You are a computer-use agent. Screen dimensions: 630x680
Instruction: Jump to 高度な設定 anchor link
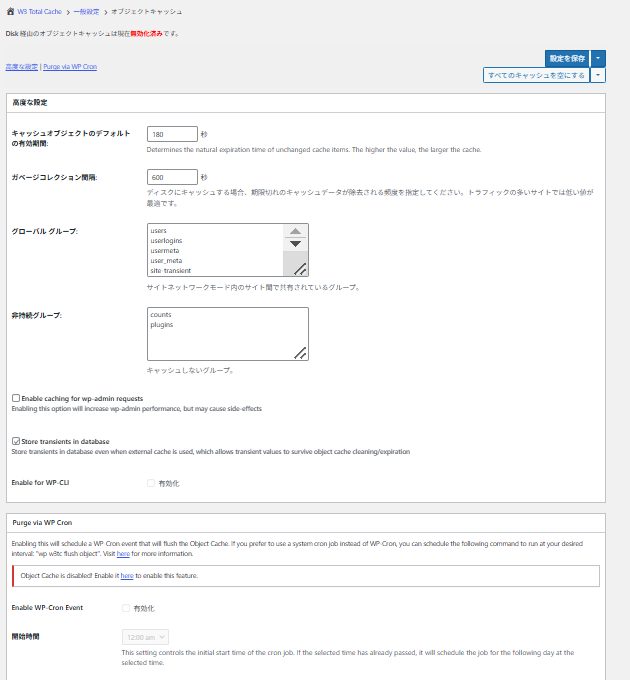tap(21, 66)
